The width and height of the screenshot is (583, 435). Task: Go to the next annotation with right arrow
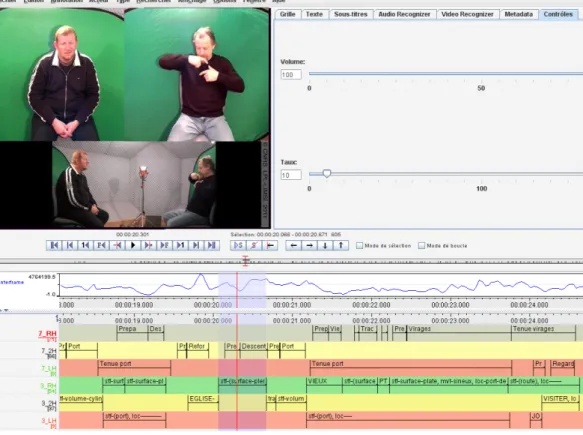[x=309, y=245]
